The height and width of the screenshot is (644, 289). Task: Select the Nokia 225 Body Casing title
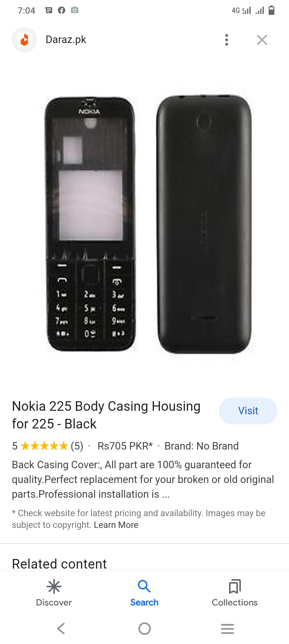(106, 415)
